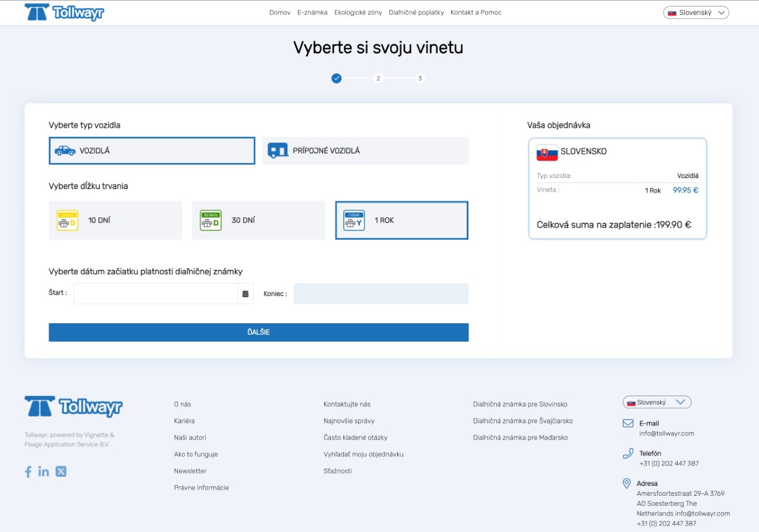Viewport: 759px width, 532px height.
Task: Click step 2 in the progress indicator
Action: (x=378, y=78)
